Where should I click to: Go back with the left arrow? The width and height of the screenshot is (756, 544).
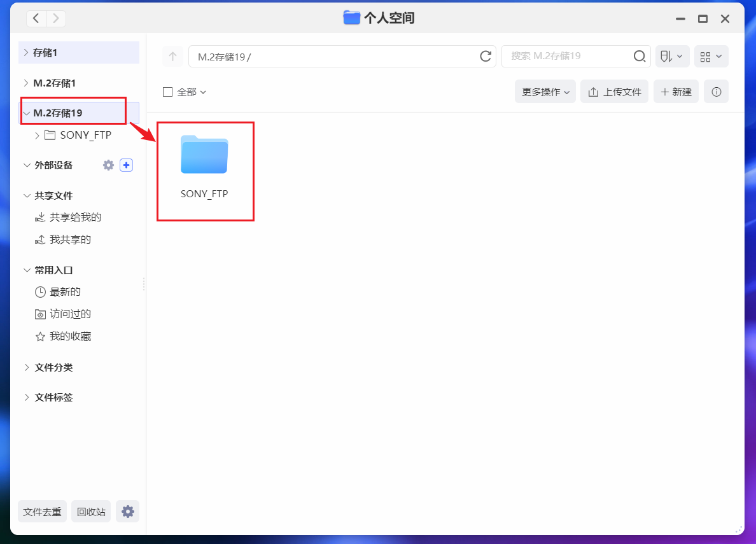36,18
